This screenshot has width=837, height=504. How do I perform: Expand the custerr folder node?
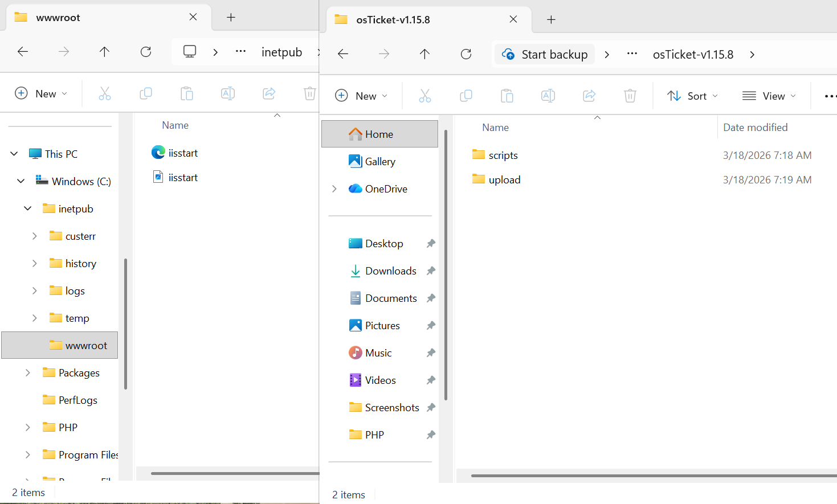pyautogui.click(x=35, y=236)
